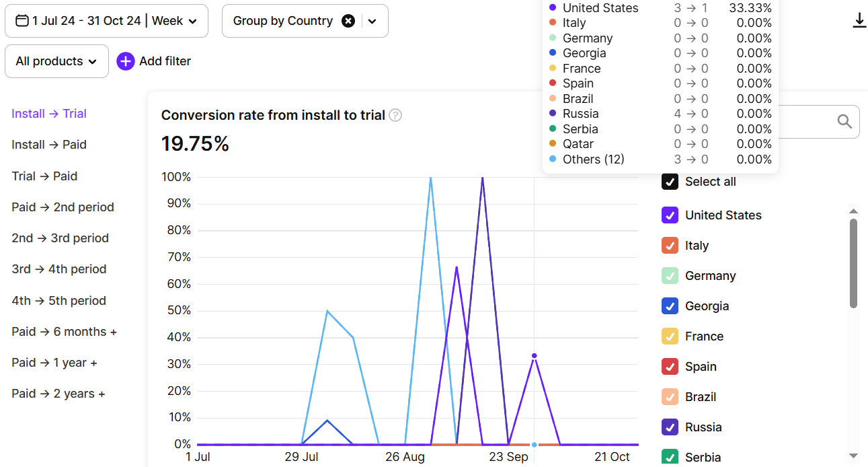The image size is (868, 467).
Task: Click the scroll-up arrow above the country list
Action: (854, 211)
